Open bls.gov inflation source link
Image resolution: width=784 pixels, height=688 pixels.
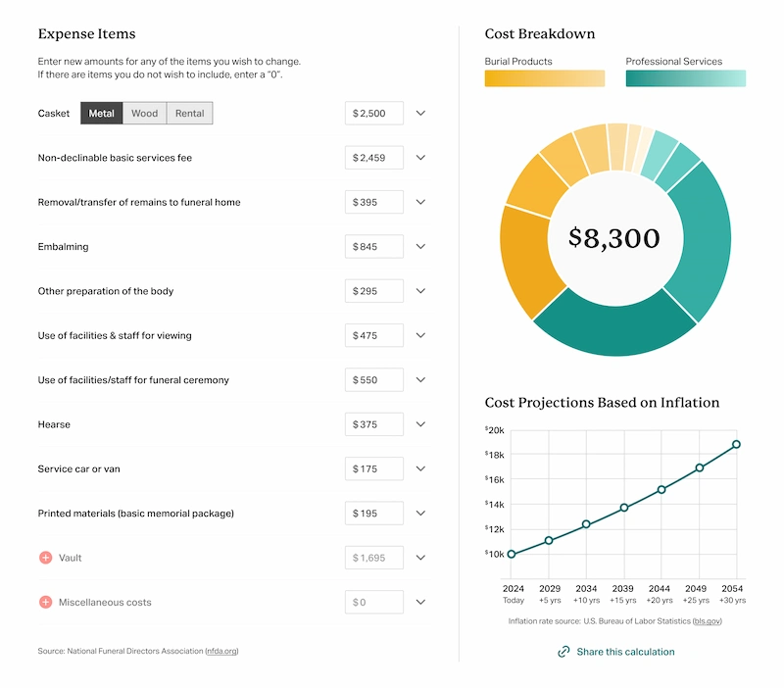click(706, 621)
